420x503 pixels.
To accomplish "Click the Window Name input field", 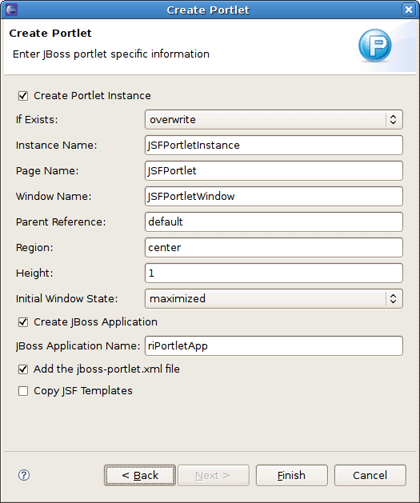I will pyautogui.click(x=274, y=196).
